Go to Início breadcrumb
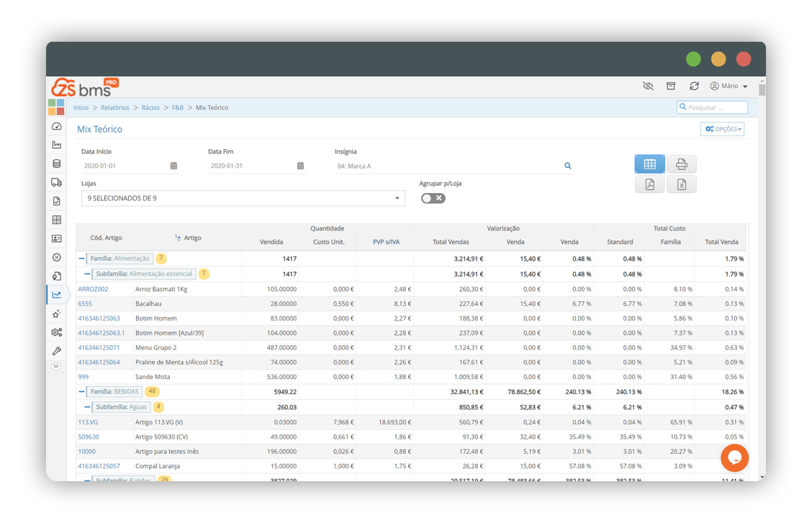The width and height of the screenshot is (812, 523). [x=81, y=108]
